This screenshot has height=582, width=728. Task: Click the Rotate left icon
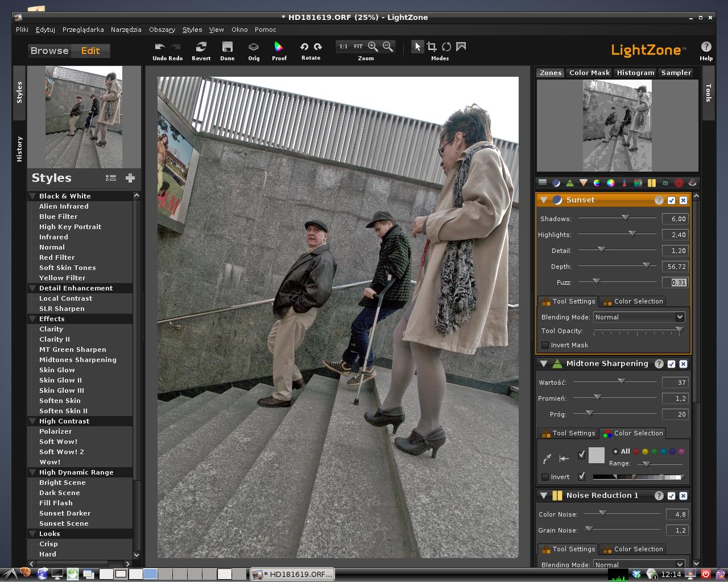tap(304, 47)
